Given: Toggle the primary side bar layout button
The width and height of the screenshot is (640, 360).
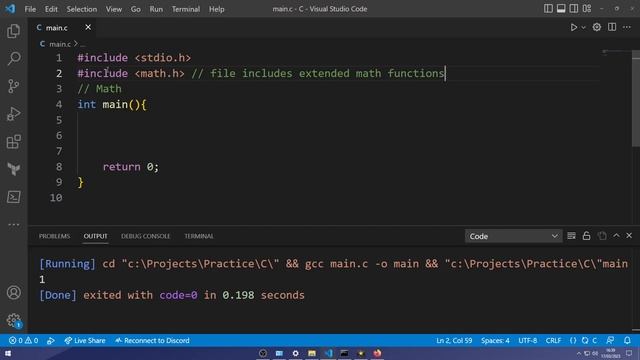Looking at the screenshot, I should 548,9.
